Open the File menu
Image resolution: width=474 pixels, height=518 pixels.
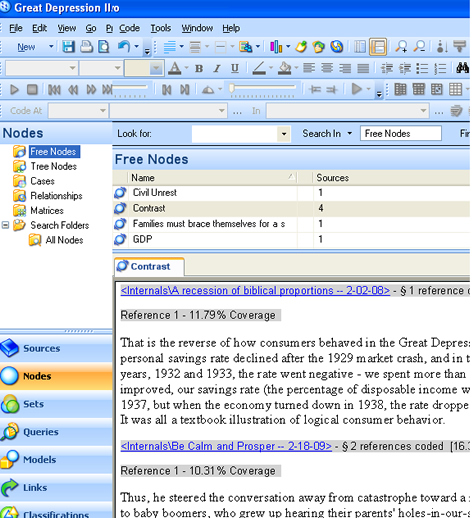click(15, 28)
